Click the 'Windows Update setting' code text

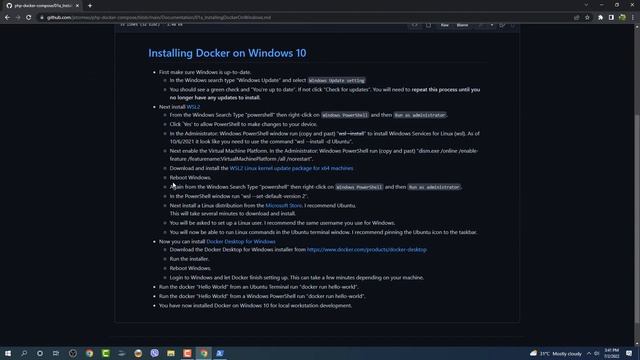[336, 80]
